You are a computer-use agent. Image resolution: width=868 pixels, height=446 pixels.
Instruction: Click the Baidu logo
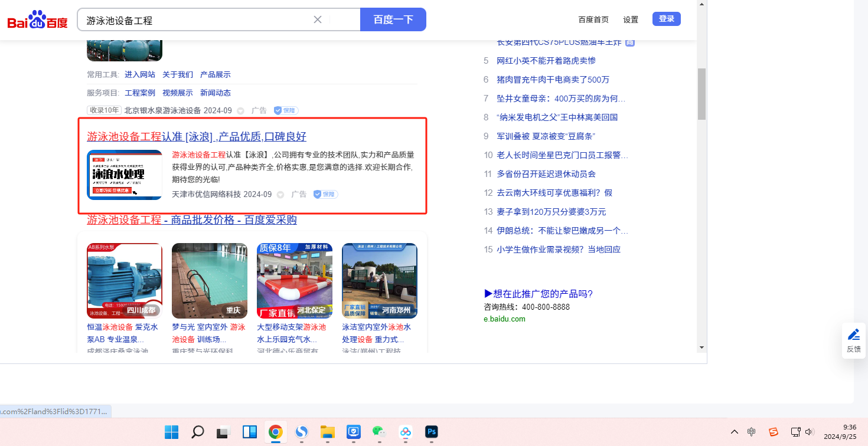point(37,20)
